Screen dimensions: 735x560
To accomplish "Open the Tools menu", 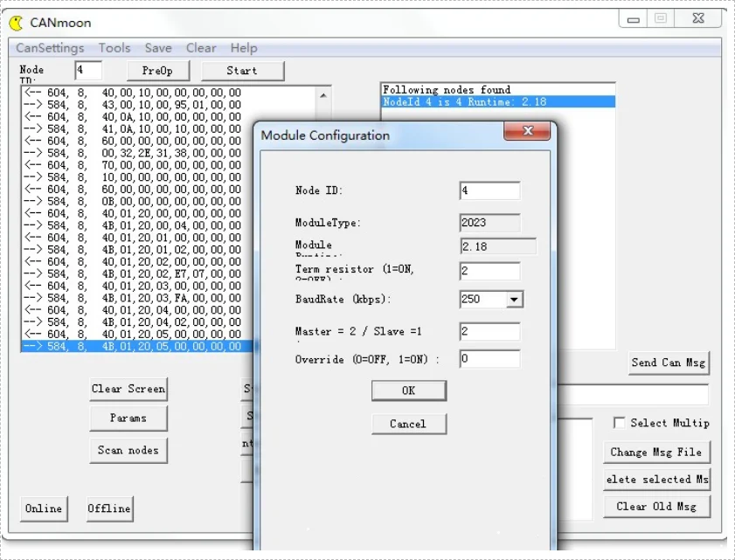I will pyautogui.click(x=114, y=48).
